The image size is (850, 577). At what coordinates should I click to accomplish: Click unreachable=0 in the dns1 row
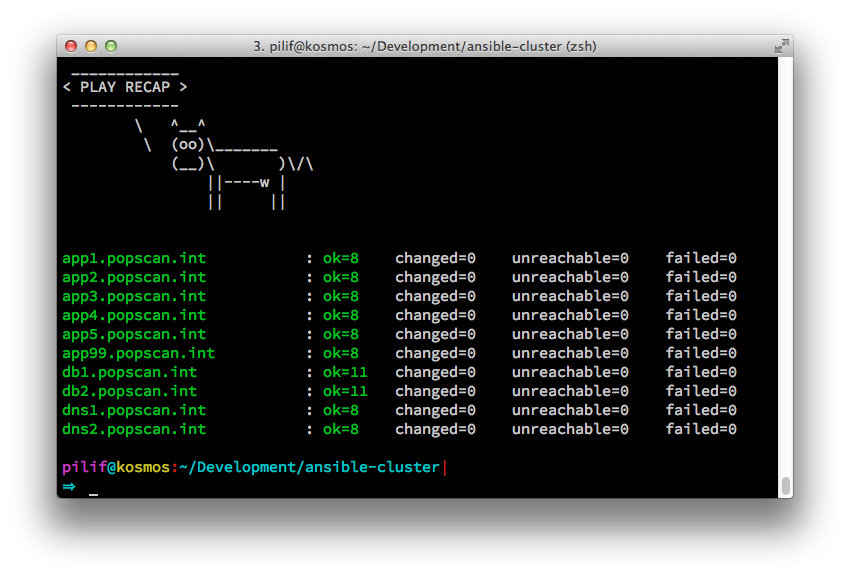point(570,410)
